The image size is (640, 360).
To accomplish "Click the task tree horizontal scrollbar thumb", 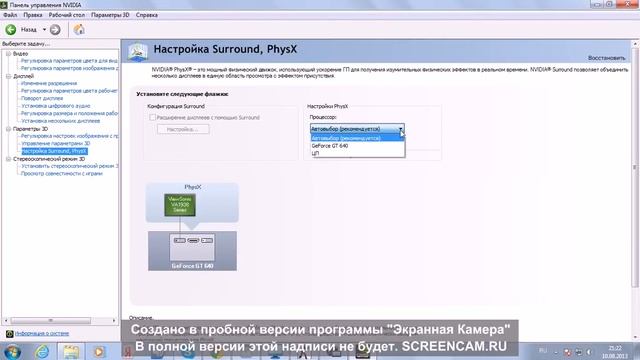I will 51,321.
